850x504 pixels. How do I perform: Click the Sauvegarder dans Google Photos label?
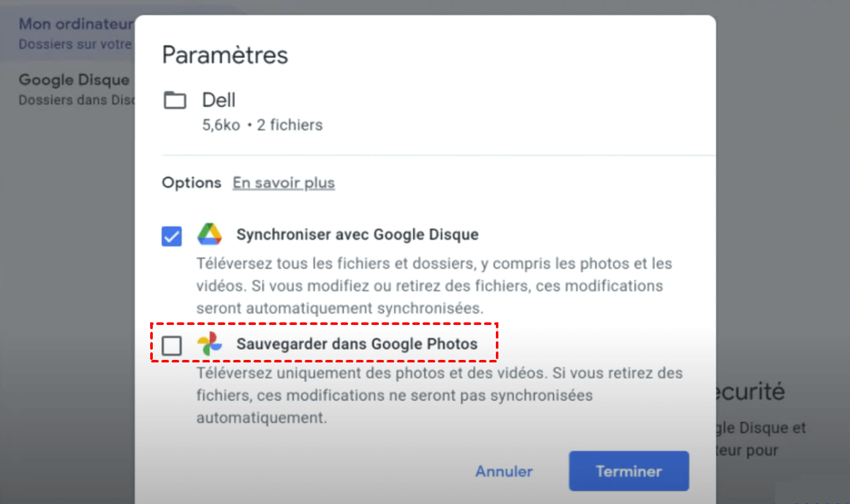356,345
